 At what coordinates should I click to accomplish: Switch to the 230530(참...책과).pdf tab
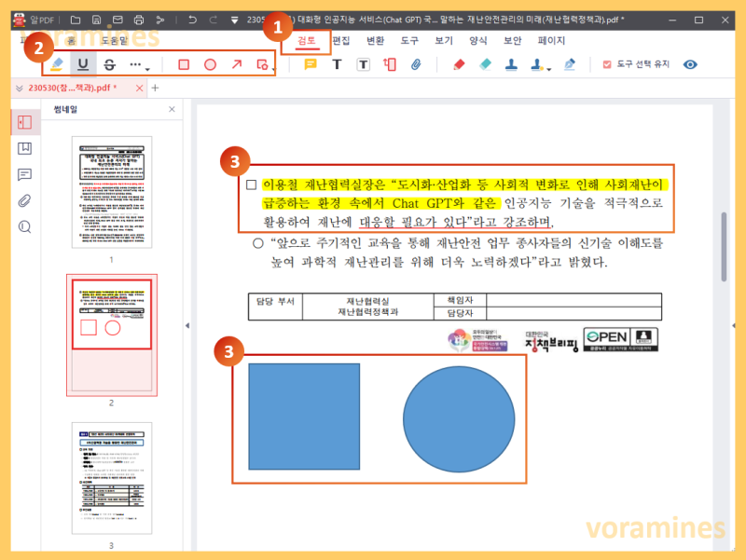coord(73,88)
